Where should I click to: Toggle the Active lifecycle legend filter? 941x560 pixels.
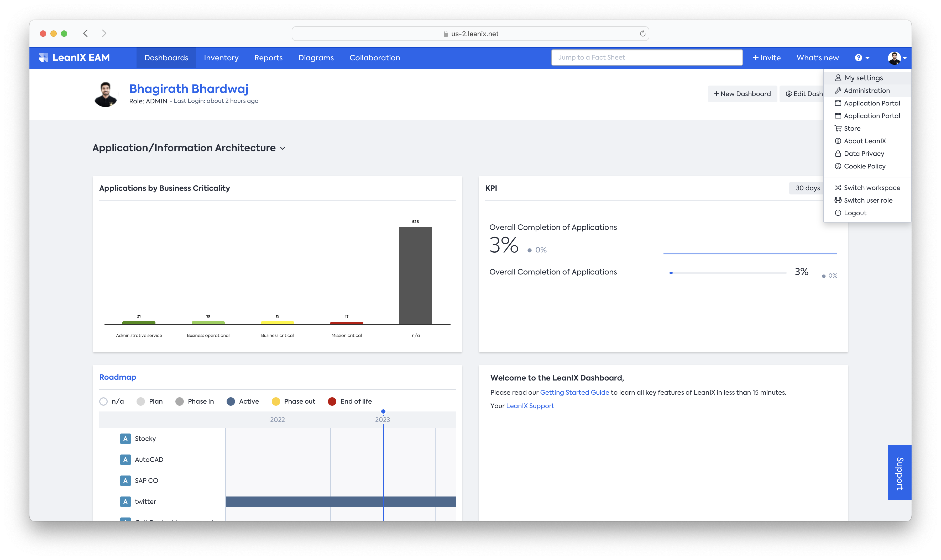coord(231,401)
